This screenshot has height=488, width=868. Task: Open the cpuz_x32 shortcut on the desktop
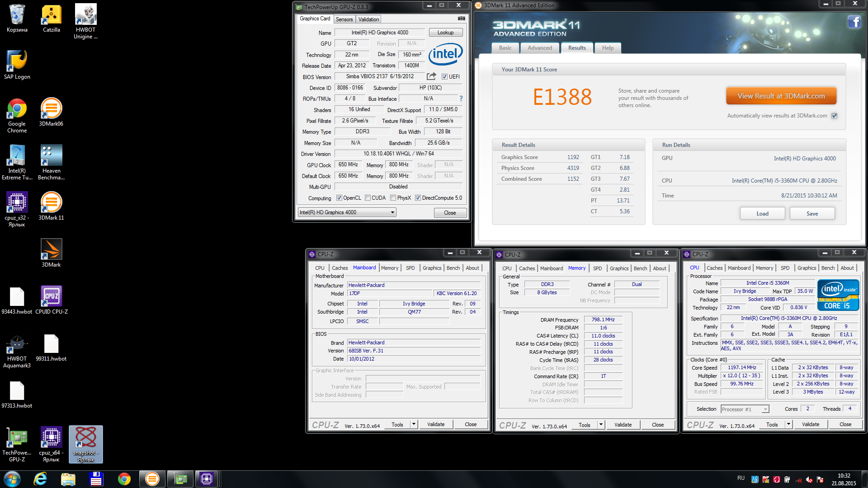pyautogui.click(x=17, y=210)
